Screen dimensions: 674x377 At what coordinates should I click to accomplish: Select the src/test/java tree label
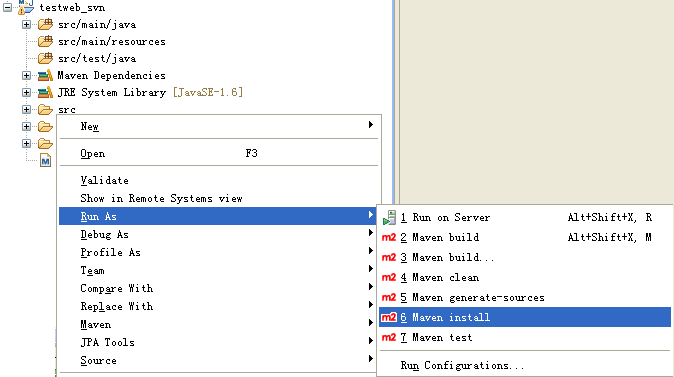coord(97,58)
